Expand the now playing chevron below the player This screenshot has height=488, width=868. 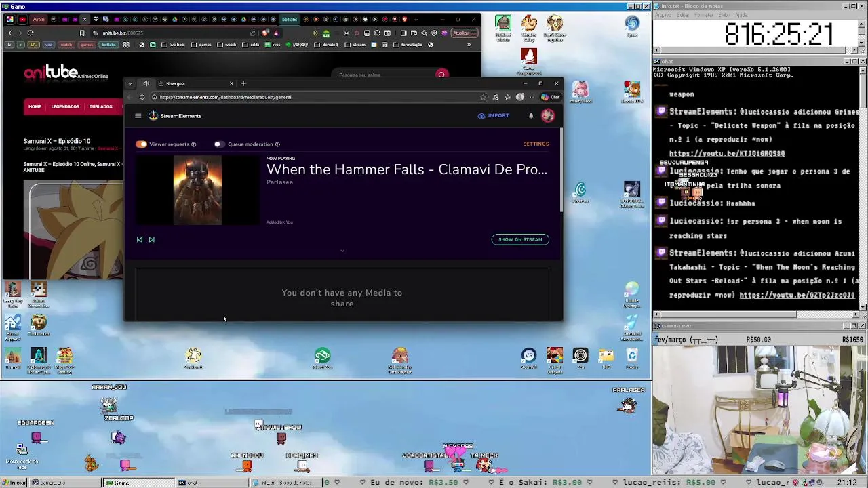pos(342,251)
